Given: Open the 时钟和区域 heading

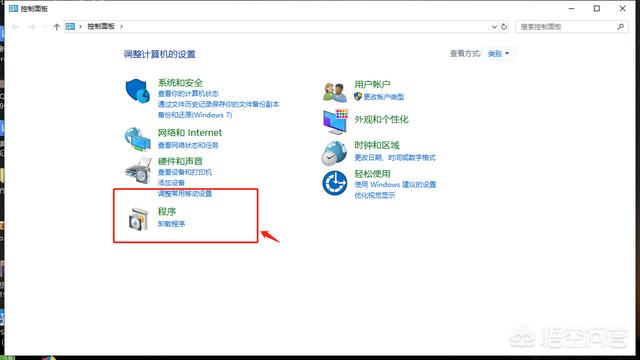Looking at the screenshot, I should pos(377,145).
